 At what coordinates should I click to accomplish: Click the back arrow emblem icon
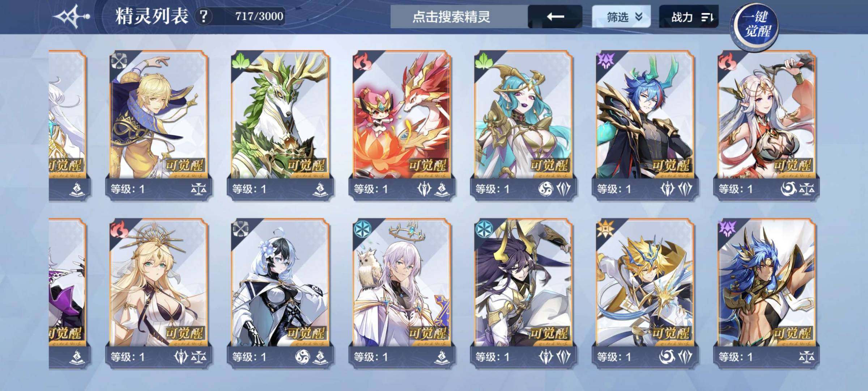pyautogui.click(x=72, y=17)
